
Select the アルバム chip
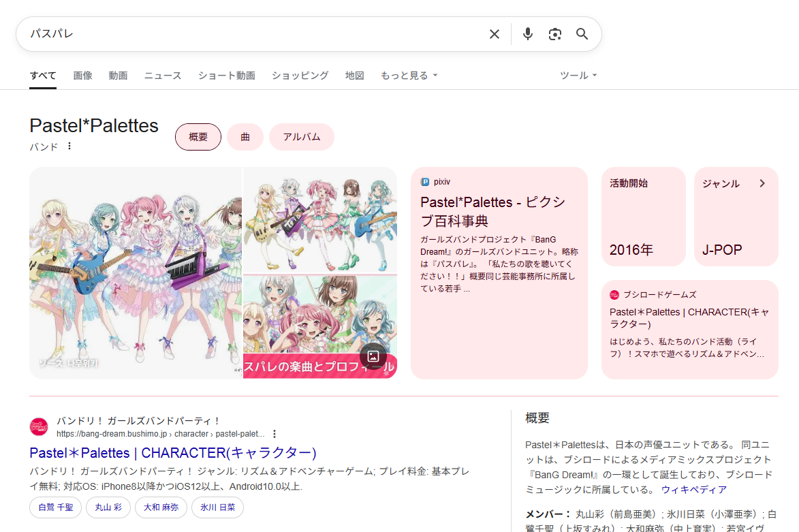302,137
